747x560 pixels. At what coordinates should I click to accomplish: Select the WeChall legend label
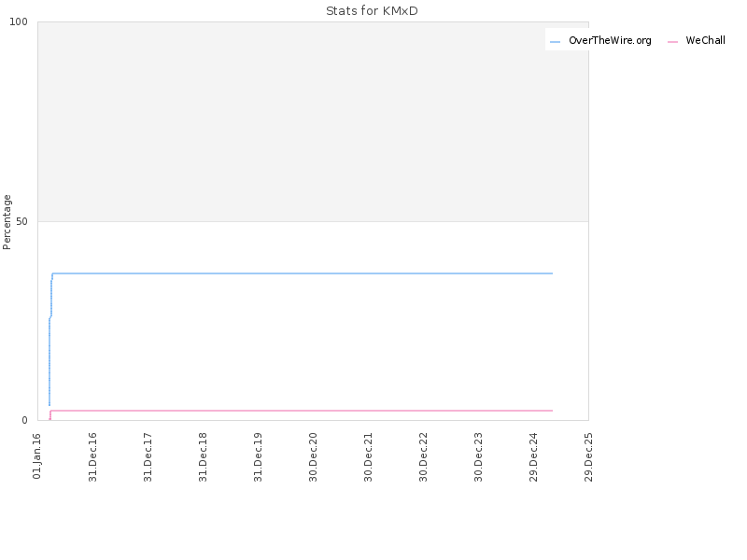coord(706,40)
